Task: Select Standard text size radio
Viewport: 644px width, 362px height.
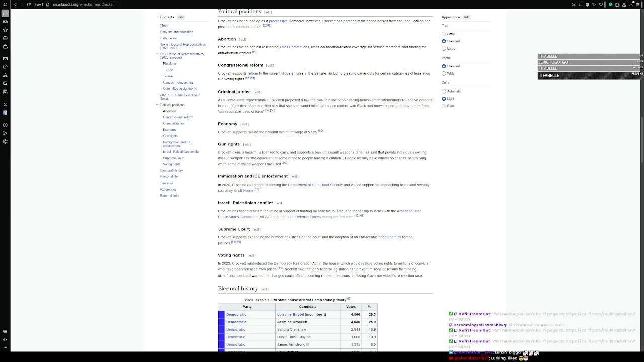Action: point(444,41)
